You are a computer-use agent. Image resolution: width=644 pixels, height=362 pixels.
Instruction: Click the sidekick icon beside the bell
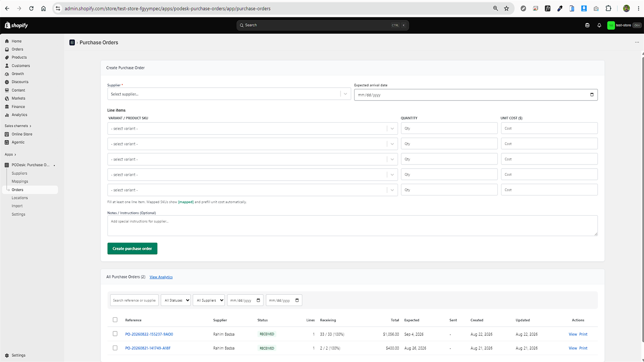587,25
